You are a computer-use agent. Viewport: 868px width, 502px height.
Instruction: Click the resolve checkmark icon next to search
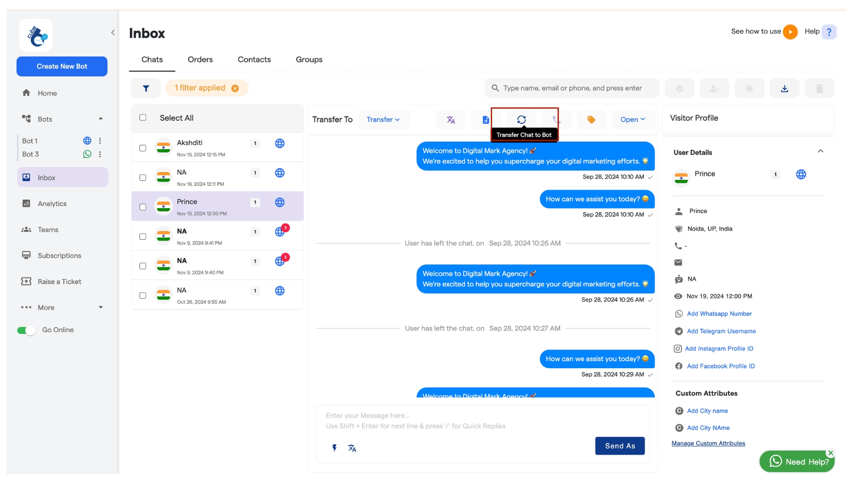(x=679, y=88)
